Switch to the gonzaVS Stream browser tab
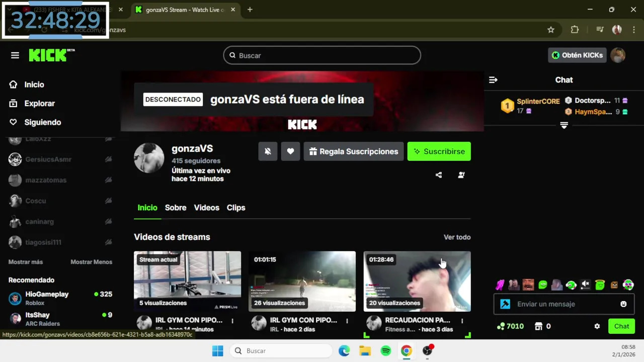Image resolution: width=644 pixels, height=362 pixels. (185, 10)
